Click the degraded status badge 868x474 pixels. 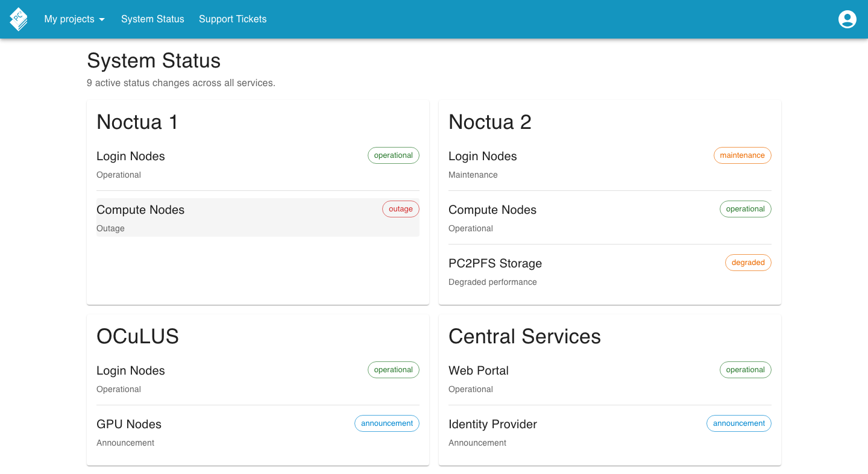click(748, 263)
